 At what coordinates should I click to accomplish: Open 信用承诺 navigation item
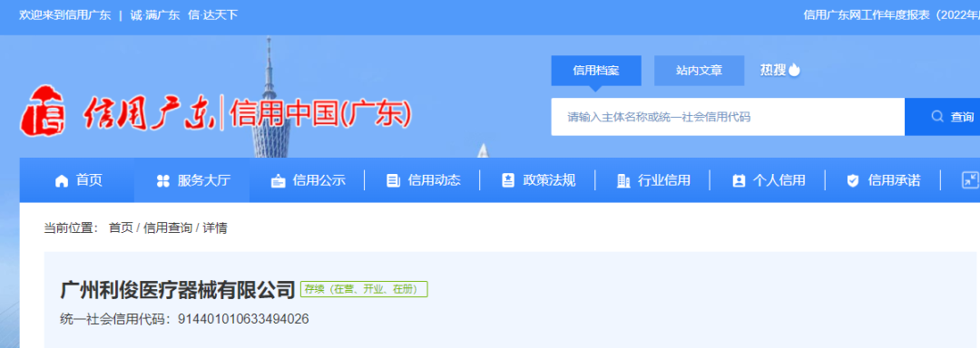(x=883, y=180)
